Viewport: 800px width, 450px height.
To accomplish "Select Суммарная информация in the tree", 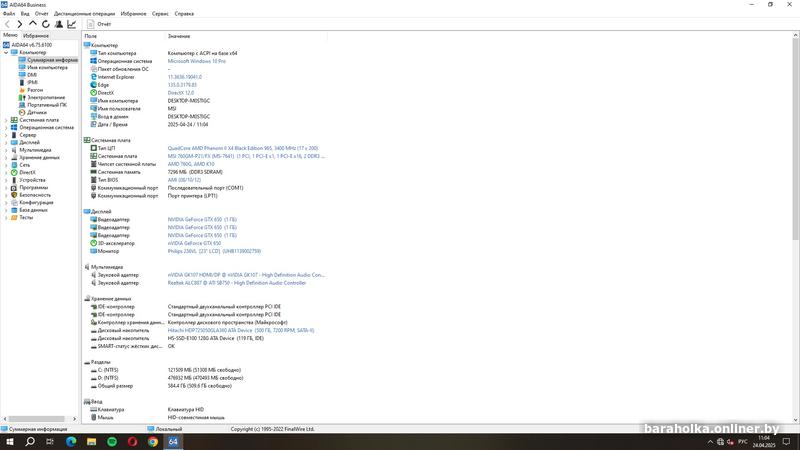I will coord(48,60).
